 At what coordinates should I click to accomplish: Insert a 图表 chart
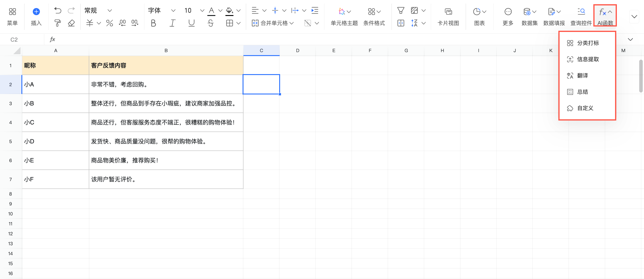click(479, 17)
